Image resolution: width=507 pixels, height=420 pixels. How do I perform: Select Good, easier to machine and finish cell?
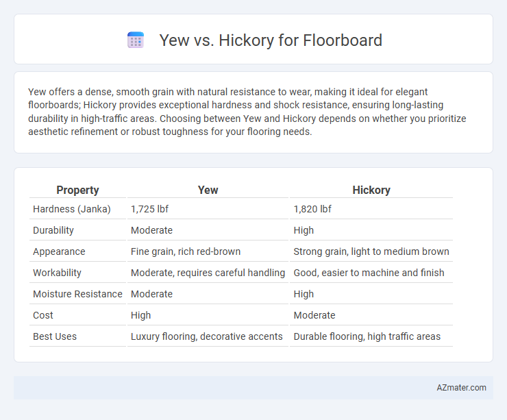(x=369, y=273)
